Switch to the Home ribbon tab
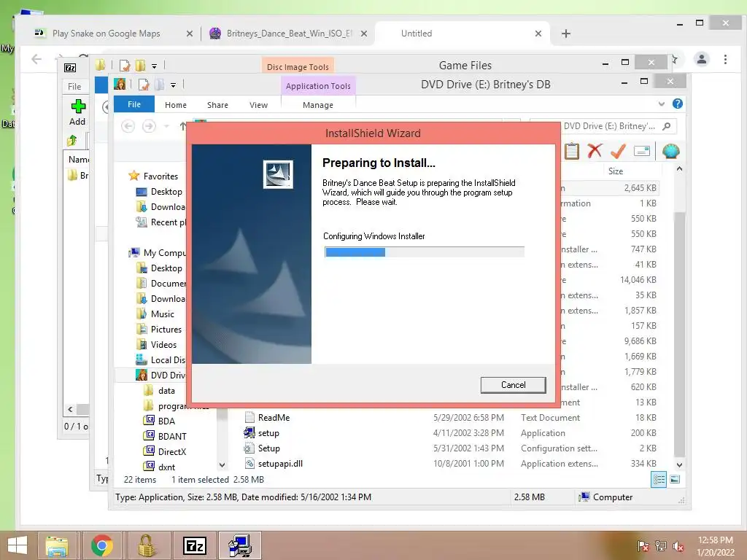 [x=176, y=105]
